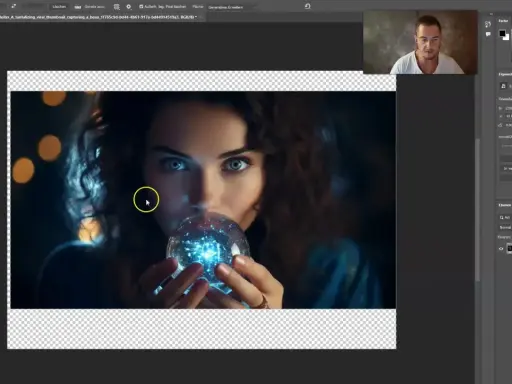The height and width of the screenshot is (384, 512).
Task: Toggle the delete cropped pixels checkbox
Action: (x=141, y=7)
